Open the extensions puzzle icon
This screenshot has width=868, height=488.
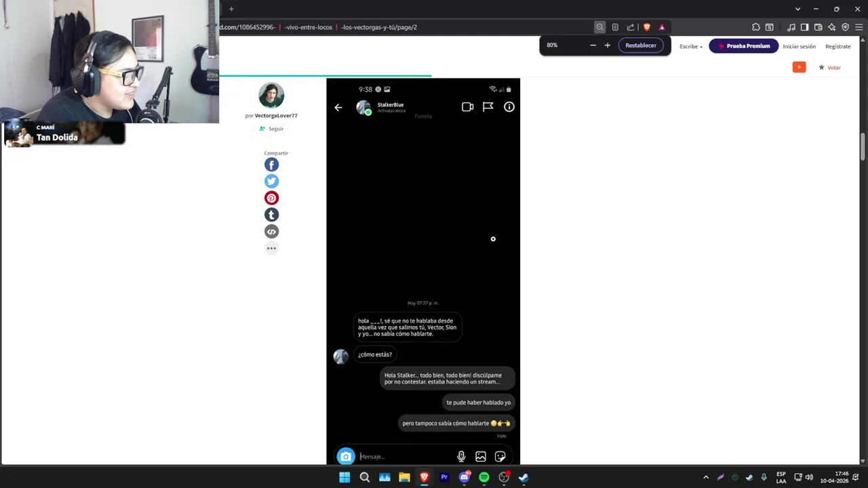pyautogui.click(x=756, y=27)
